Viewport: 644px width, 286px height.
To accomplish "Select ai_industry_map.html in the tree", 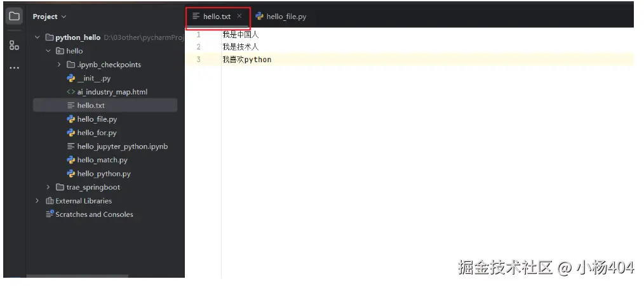I will pyautogui.click(x=112, y=92).
